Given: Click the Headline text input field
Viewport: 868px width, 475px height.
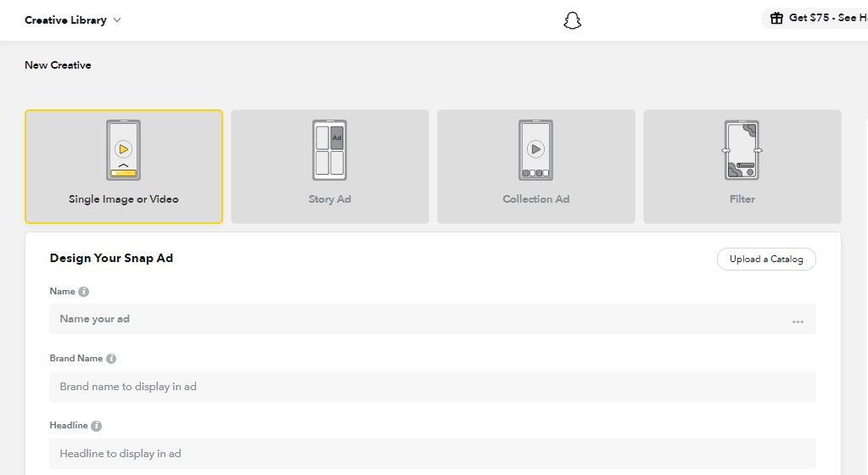Looking at the screenshot, I should (432, 454).
